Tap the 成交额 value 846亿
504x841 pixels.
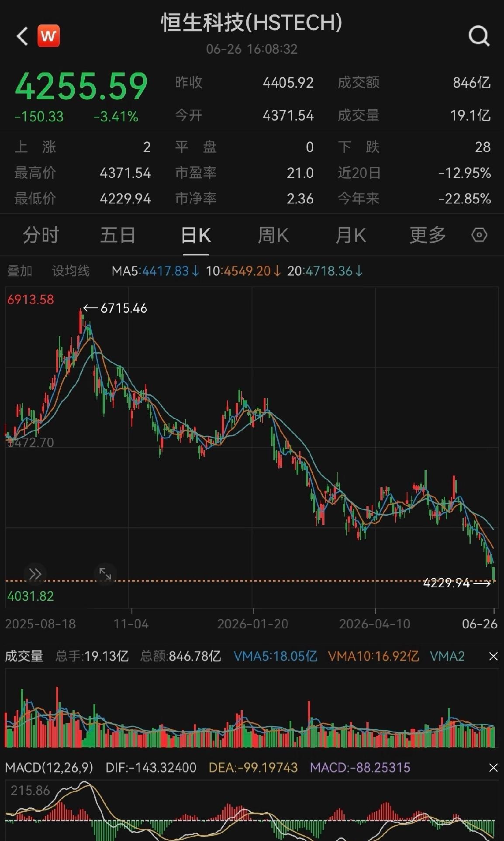click(472, 83)
